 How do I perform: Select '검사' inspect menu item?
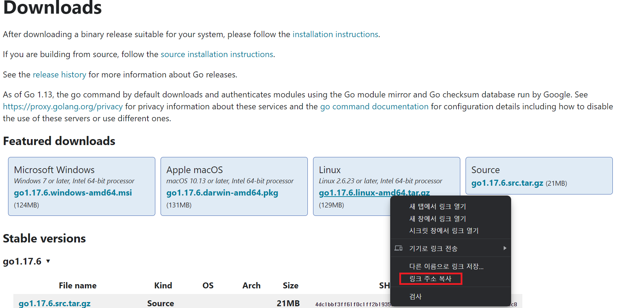(x=450, y=296)
